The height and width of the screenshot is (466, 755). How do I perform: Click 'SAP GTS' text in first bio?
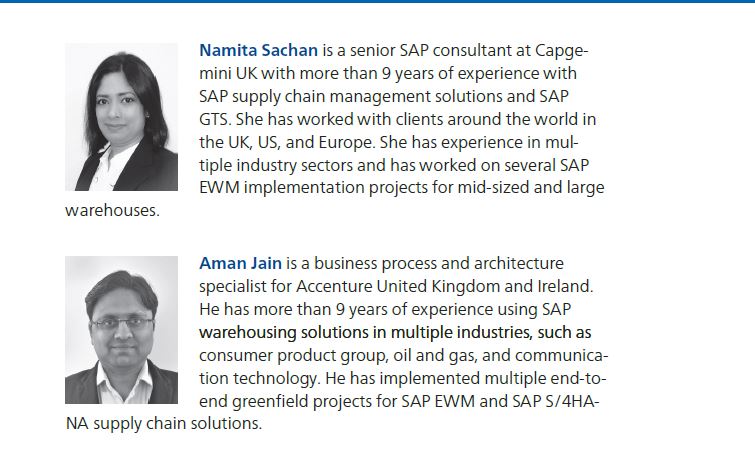click(554, 96)
